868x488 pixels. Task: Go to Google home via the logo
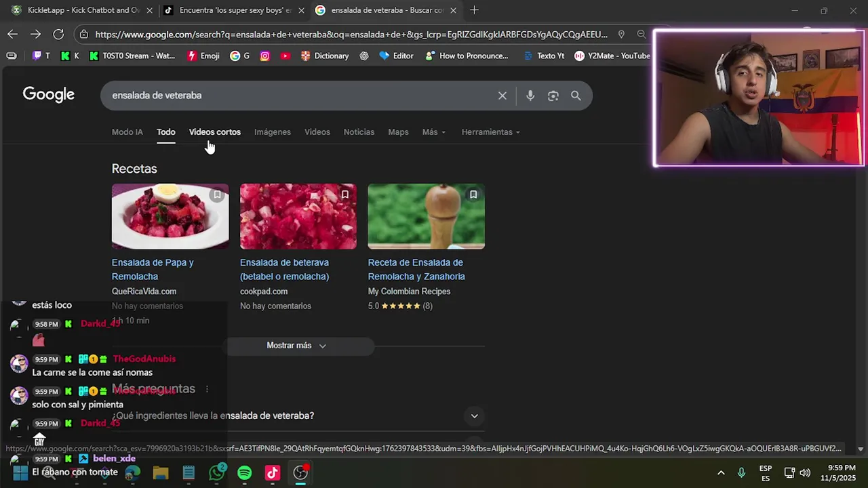[49, 95]
